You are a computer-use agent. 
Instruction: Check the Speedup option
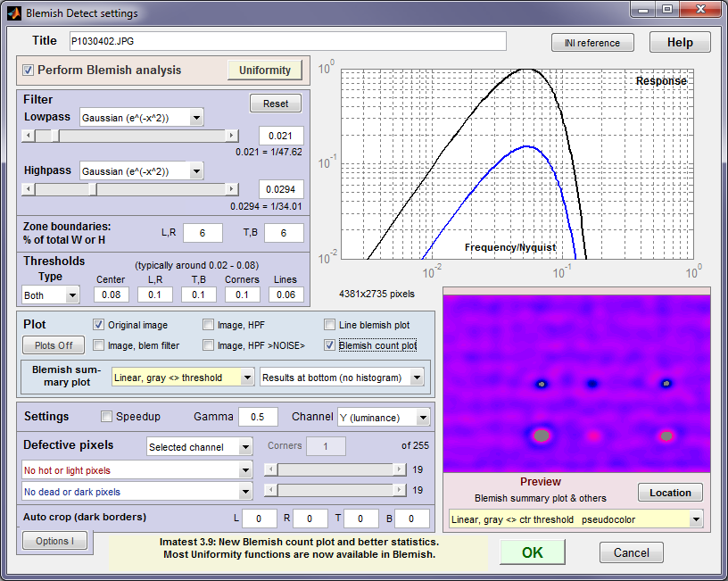pyautogui.click(x=106, y=417)
